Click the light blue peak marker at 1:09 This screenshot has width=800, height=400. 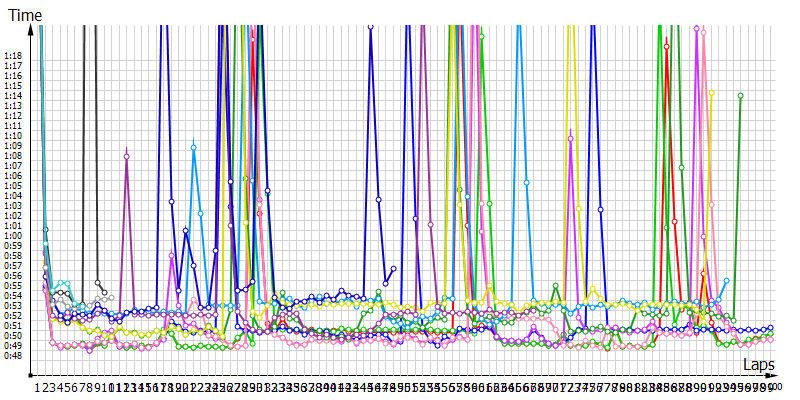tap(194, 147)
